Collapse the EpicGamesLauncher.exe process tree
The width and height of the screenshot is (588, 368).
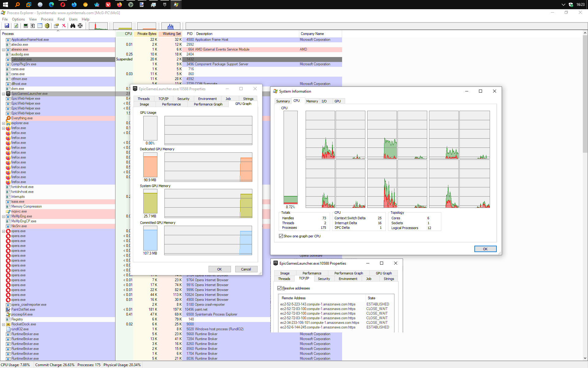[3, 94]
